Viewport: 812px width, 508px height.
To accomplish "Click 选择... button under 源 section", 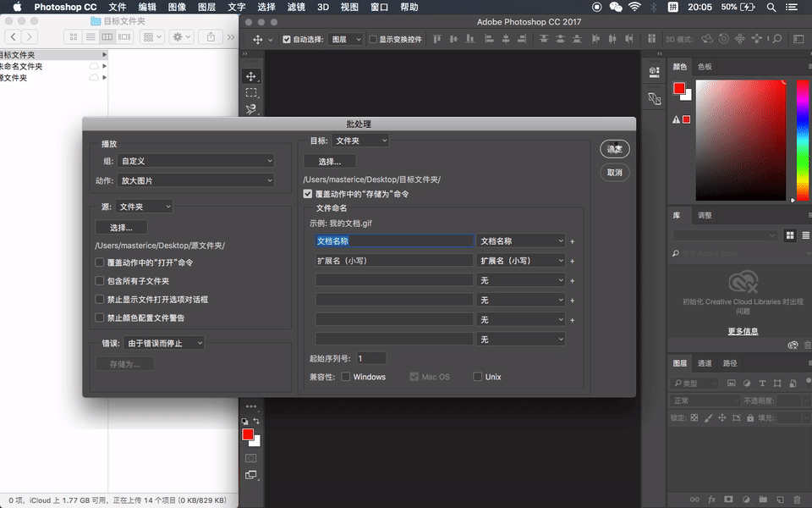I will coord(121,228).
